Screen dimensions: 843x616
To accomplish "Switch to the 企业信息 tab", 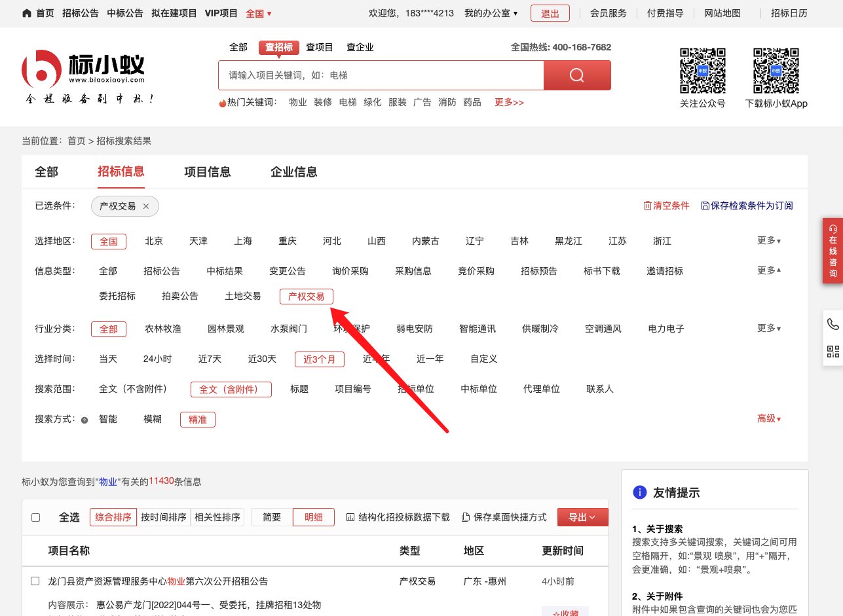I will [x=293, y=172].
